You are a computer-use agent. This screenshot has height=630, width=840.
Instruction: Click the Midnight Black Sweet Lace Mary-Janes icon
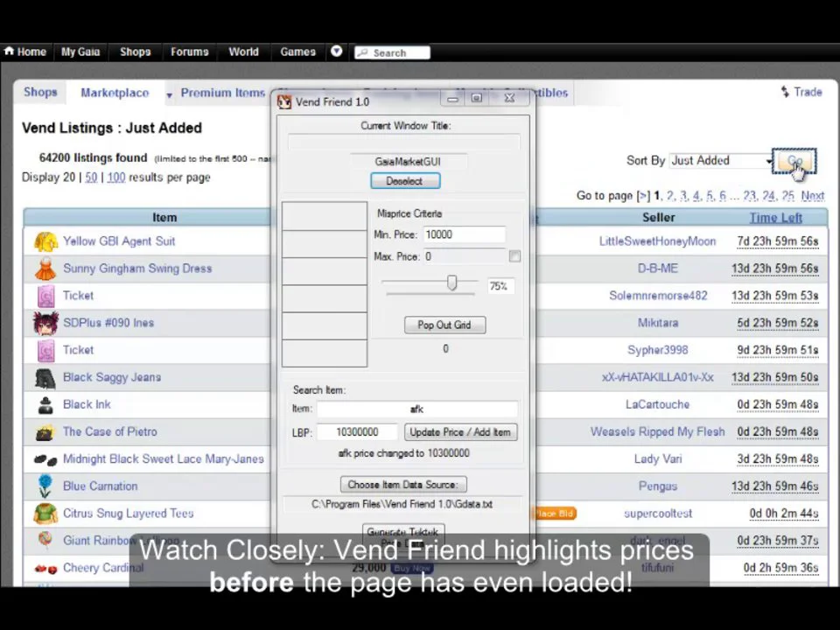[x=45, y=459]
